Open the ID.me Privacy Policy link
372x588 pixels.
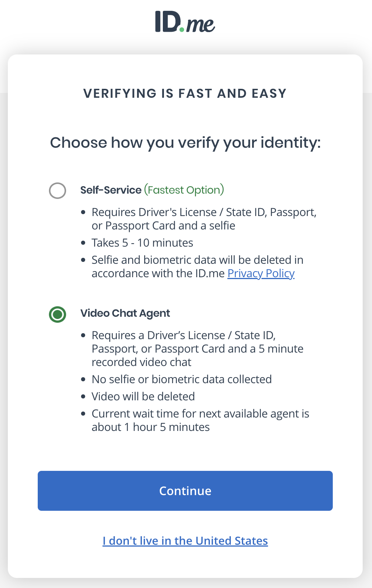pyautogui.click(x=261, y=273)
